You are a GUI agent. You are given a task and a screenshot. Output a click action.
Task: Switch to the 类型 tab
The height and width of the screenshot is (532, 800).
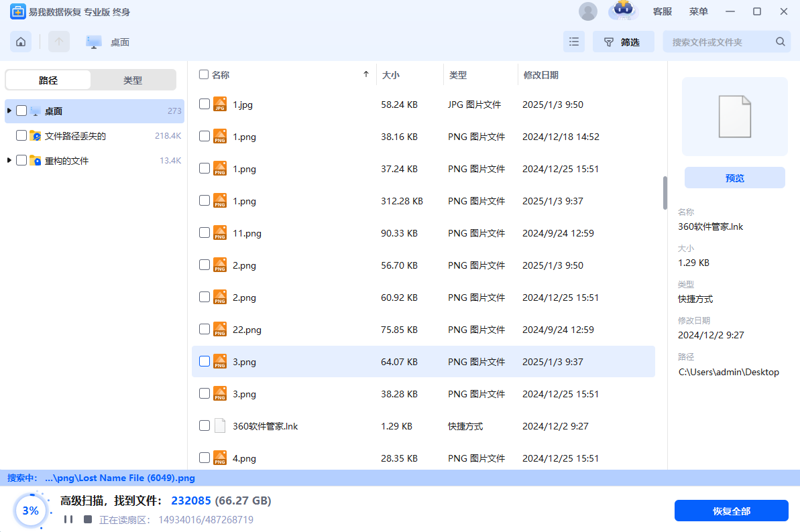[133, 80]
